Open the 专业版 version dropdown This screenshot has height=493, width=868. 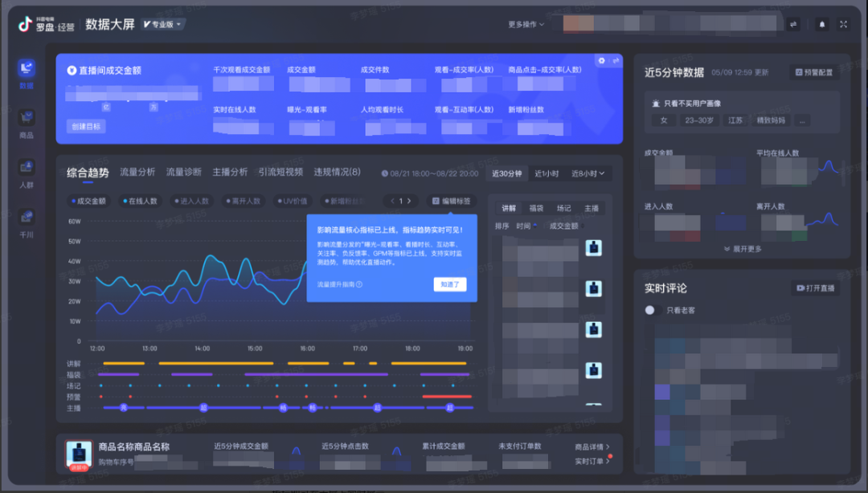[163, 24]
